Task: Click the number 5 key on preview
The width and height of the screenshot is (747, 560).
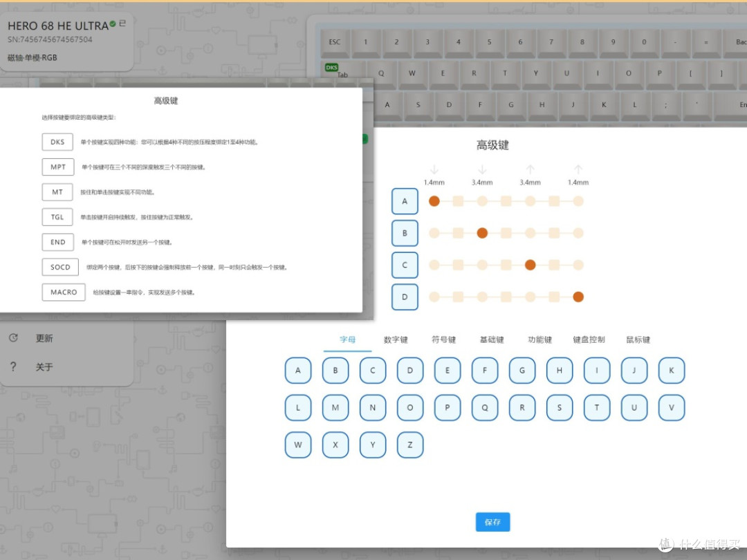Action: (x=489, y=43)
